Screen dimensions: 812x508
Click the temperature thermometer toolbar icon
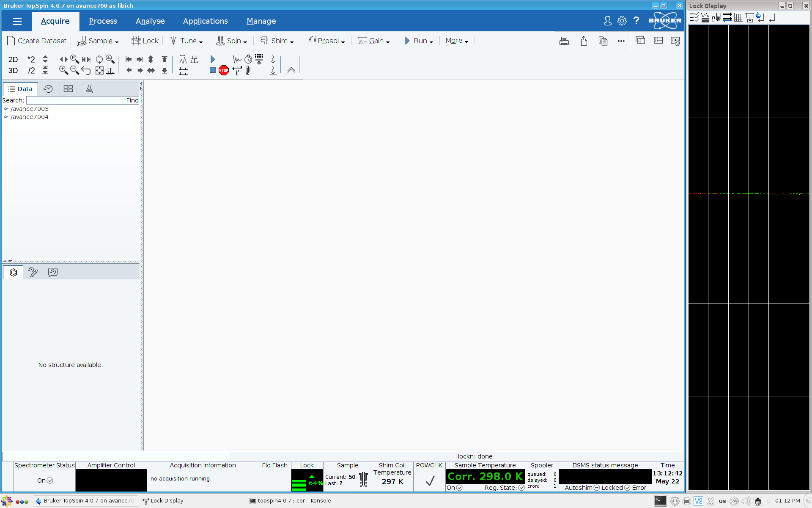click(248, 71)
